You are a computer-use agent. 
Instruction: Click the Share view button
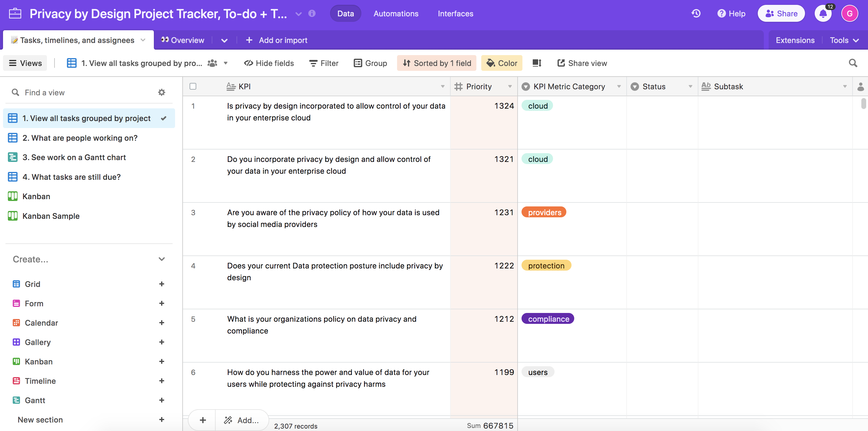(x=582, y=63)
